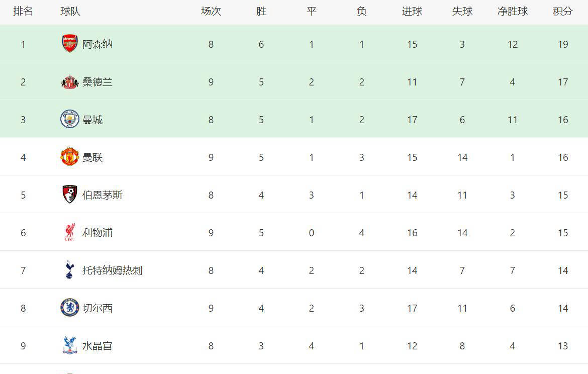588x374 pixels.
Task: Click the Sunderland club crest icon
Action: [x=70, y=82]
